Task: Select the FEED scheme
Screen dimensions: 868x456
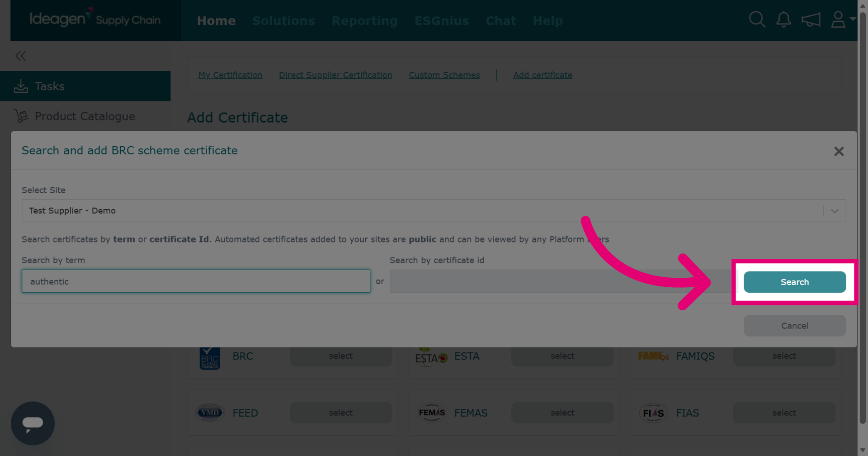Action: (341, 413)
